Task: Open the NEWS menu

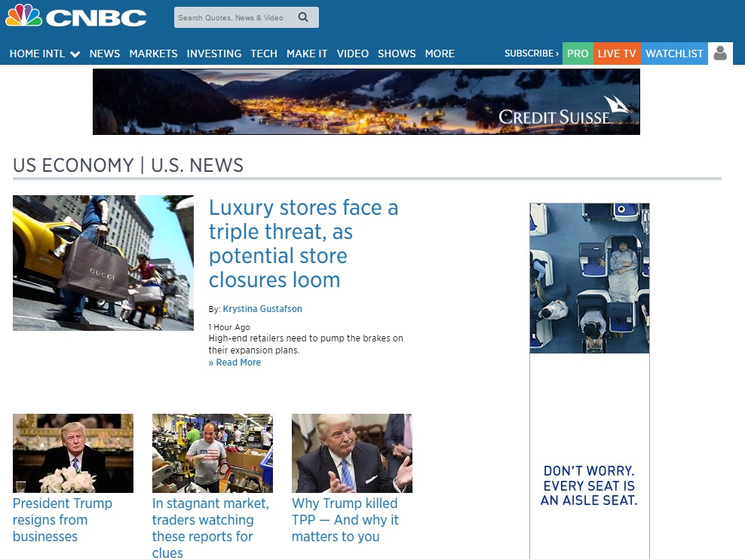Action: tap(105, 54)
